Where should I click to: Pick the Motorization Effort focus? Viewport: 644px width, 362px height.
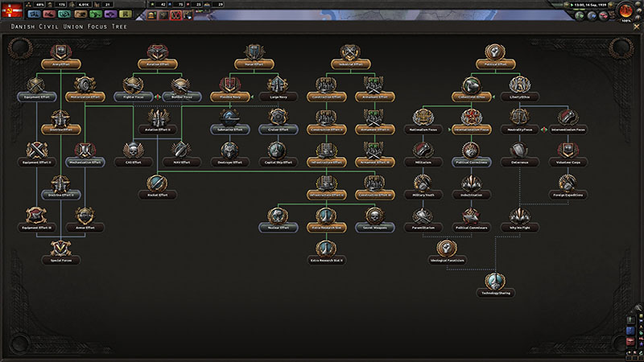(x=85, y=90)
